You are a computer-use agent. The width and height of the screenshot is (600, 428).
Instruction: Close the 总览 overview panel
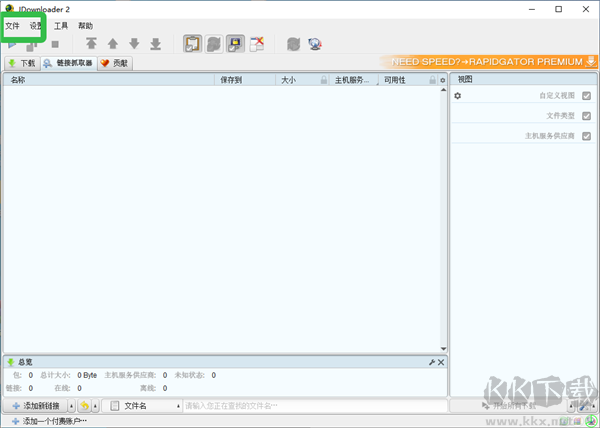point(441,362)
